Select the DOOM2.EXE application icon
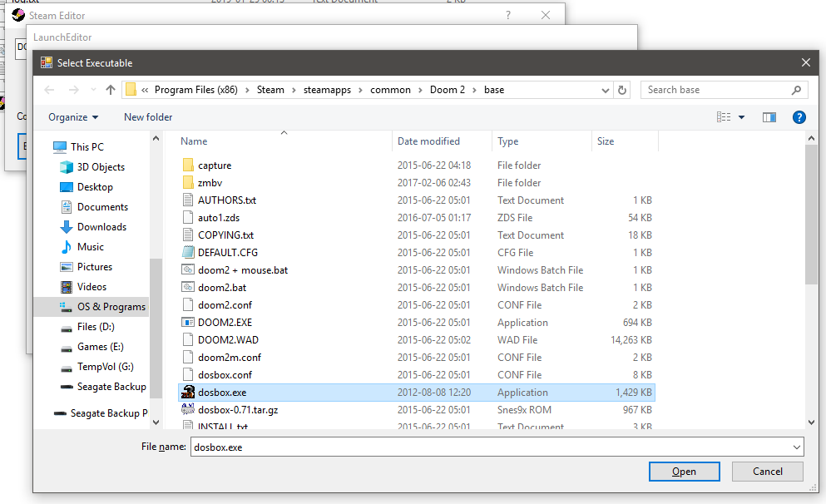826x504 pixels. coord(188,323)
